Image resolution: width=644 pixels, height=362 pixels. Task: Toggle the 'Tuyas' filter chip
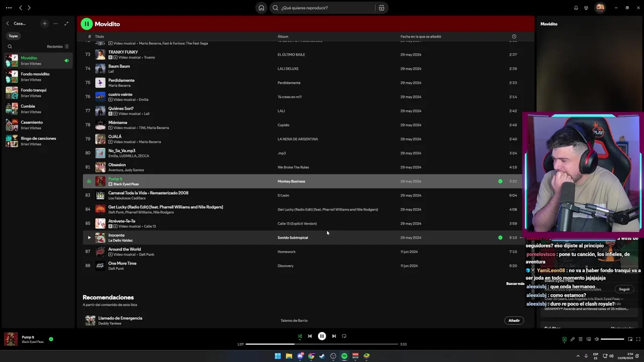[x=13, y=36]
